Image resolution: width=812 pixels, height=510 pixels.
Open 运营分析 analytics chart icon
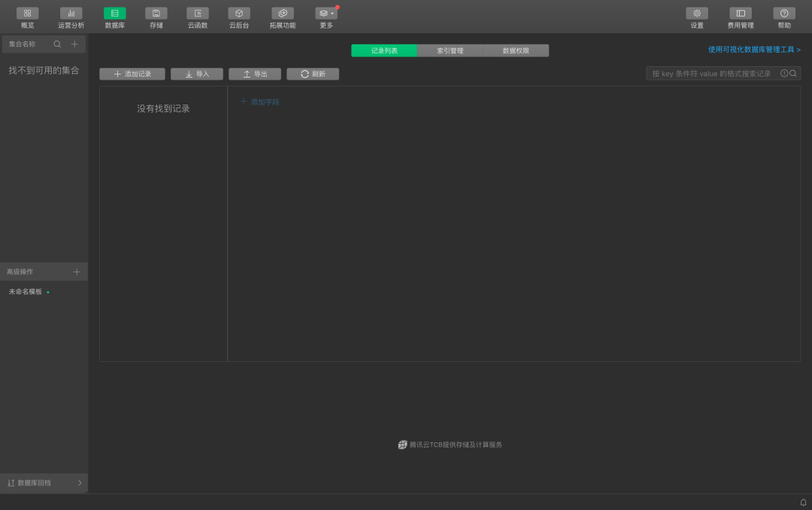pos(71,14)
